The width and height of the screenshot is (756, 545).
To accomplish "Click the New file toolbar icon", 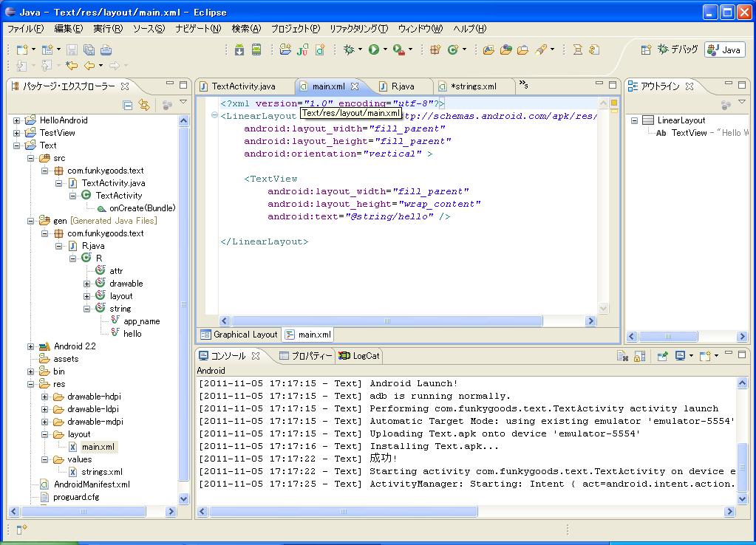I will tap(22, 49).
